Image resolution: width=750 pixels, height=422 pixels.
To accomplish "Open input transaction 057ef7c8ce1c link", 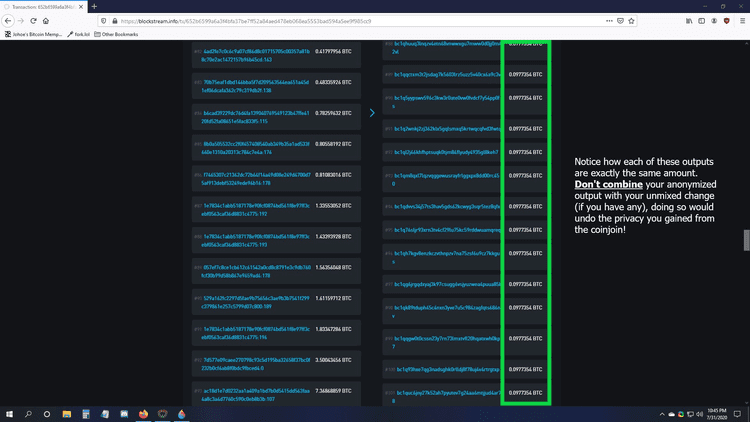I will pyautogui.click(x=255, y=271).
